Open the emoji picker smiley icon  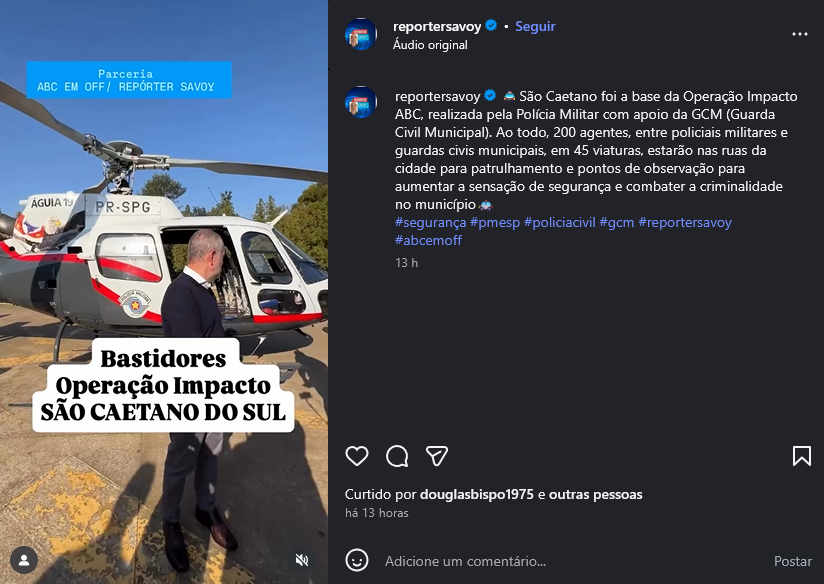[x=357, y=560]
